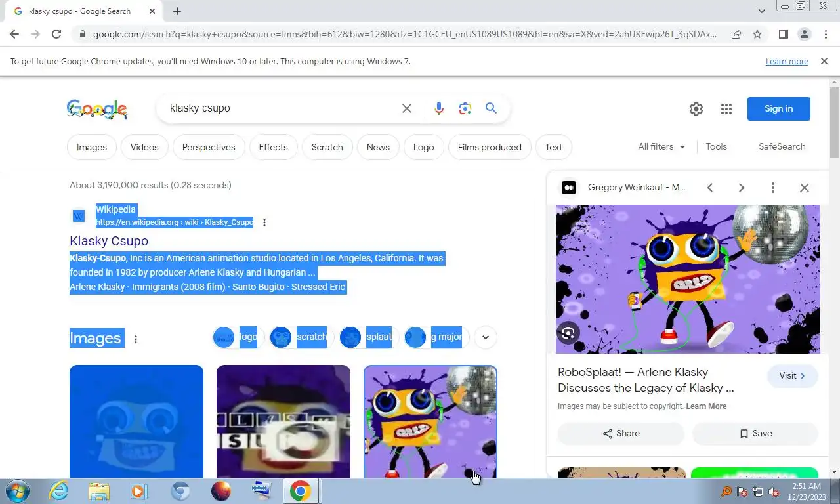
Task: Click the Visit button for RoboSplaat
Action: coord(792,376)
